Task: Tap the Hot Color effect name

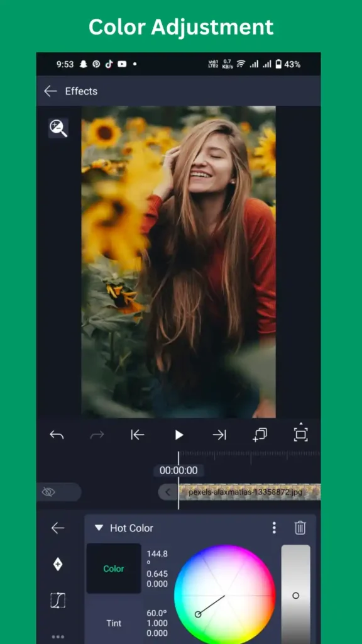Action: coord(131,528)
